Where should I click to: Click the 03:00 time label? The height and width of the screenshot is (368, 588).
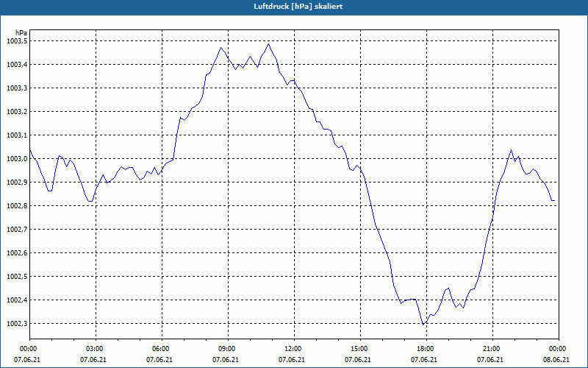tap(93, 349)
